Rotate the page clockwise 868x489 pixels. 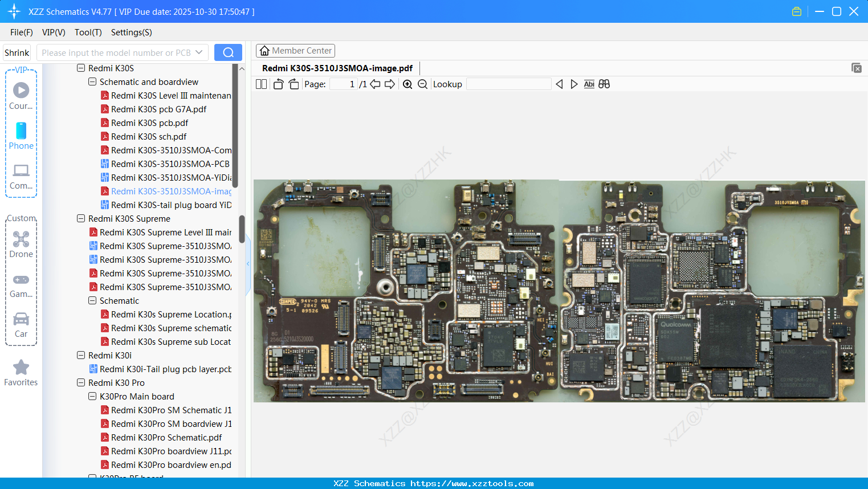tap(294, 84)
